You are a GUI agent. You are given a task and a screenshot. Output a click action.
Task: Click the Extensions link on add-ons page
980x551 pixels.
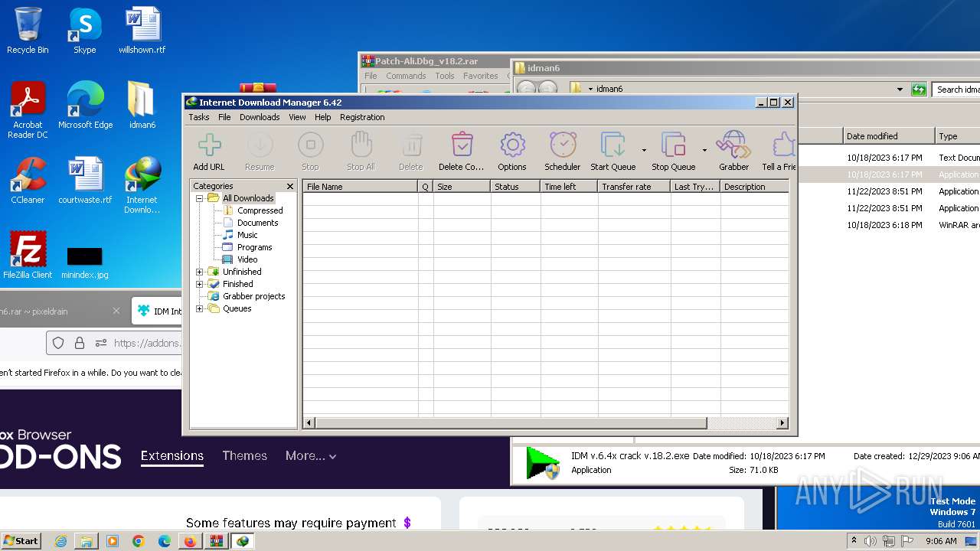(172, 455)
